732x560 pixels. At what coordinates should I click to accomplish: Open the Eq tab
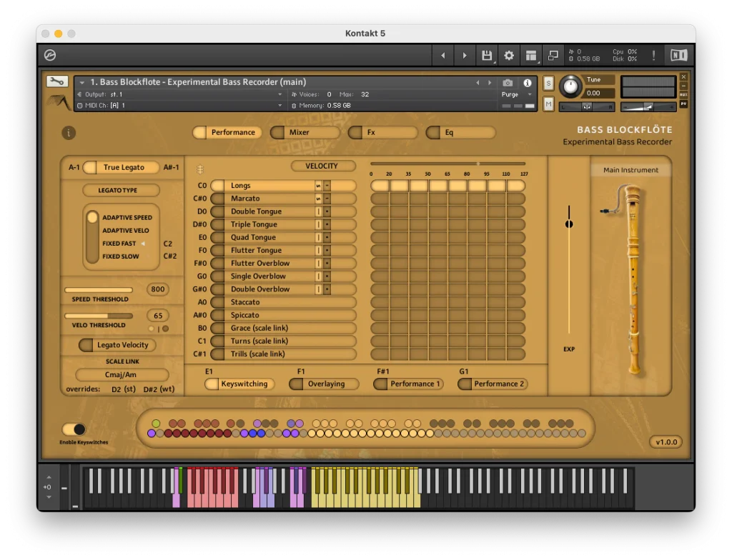pos(460,132)
